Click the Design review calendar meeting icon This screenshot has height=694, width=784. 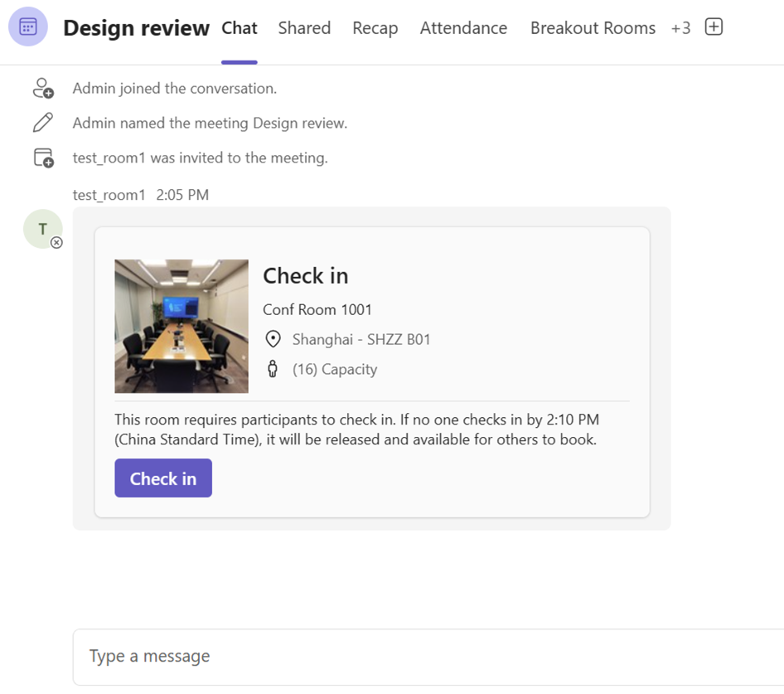[28, 27]
